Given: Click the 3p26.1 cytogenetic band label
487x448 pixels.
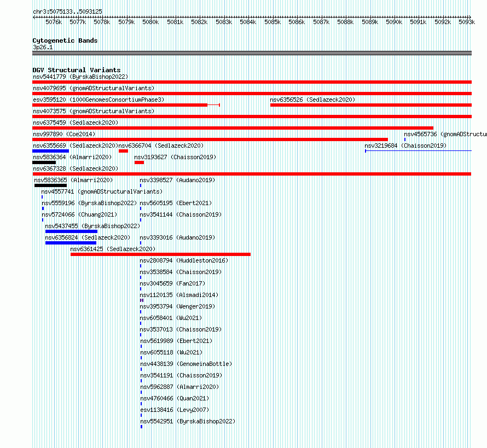Looking at the screenshot, I should [43, 47].
